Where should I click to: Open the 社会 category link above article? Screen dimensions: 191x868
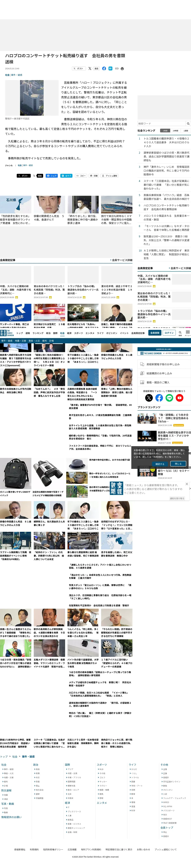pos(7,75)
